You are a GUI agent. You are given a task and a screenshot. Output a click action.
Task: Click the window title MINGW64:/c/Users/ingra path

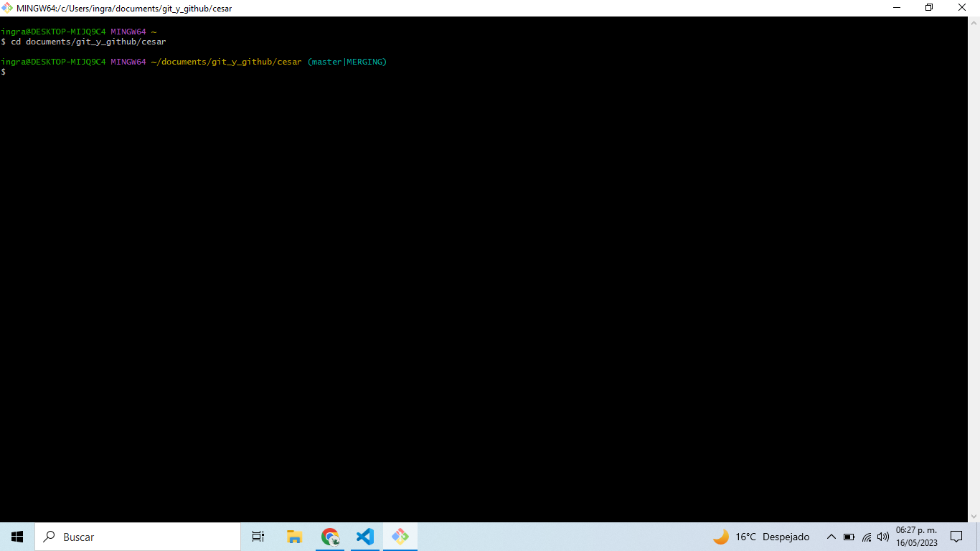tap(124, 9)
